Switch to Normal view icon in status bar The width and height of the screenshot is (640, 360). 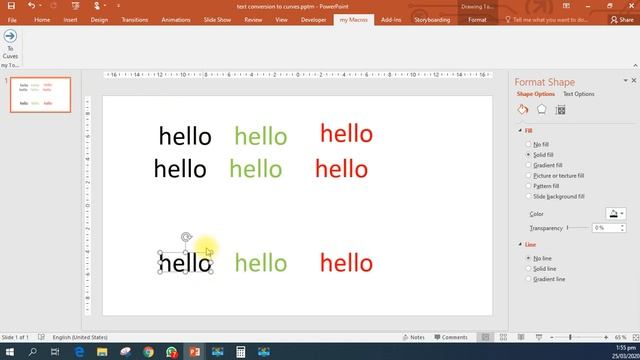(x=485, y=337)
